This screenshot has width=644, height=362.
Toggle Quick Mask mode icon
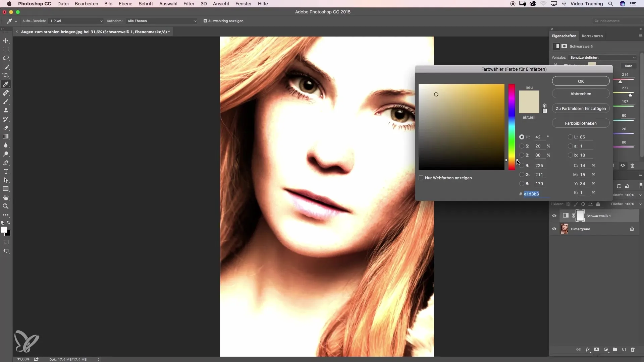(6, 242)
